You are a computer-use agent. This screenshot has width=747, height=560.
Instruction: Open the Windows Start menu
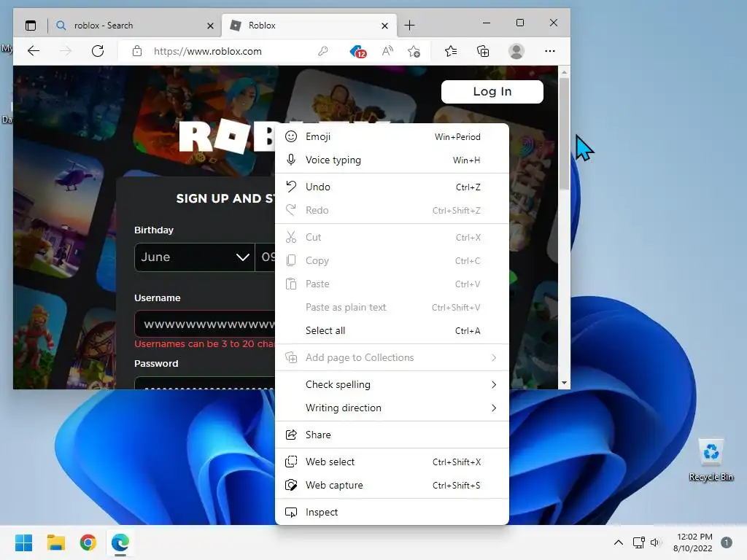[23, 542]
